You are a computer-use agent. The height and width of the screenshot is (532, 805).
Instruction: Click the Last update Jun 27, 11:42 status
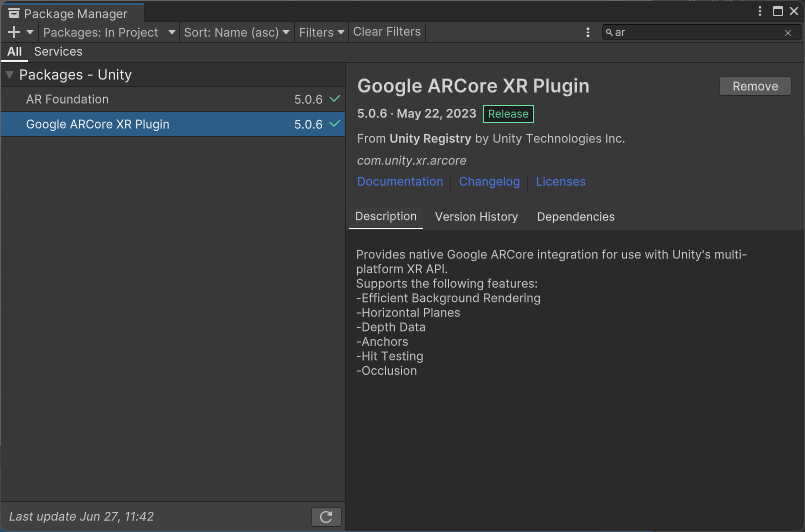click(x=82, y=517)
